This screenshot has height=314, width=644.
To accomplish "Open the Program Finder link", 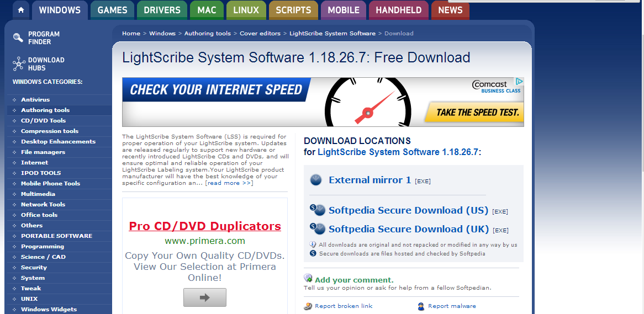I will pyautogui.click(x=44, y=38).
